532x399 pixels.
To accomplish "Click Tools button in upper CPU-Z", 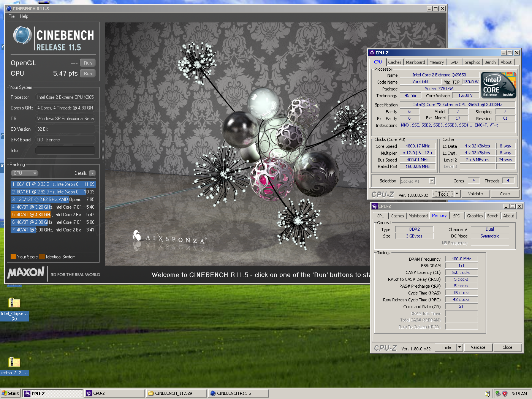I will click(x=443, y=194).
